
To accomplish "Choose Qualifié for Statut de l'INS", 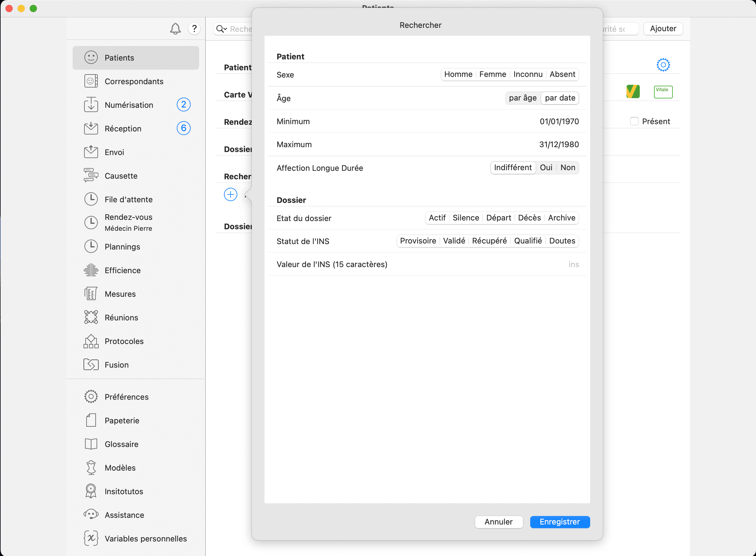I will [528, 241].
